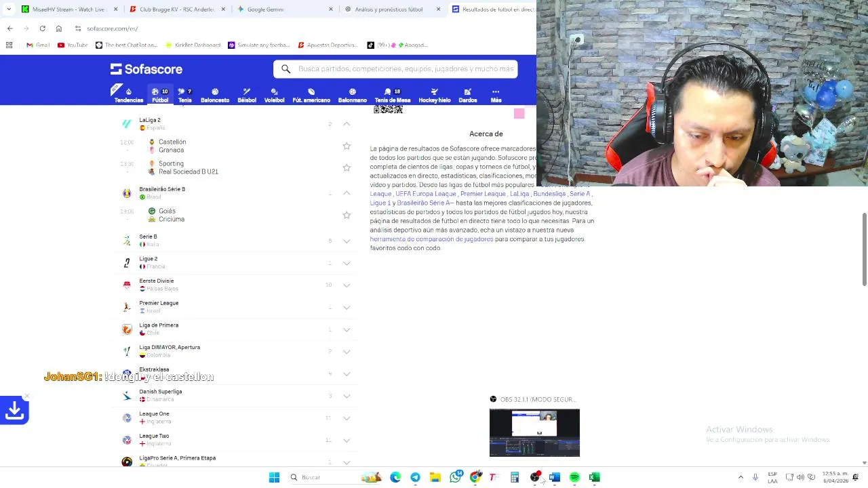Image resolution: width=868 pixels, height=488 pixels.
Task: Click the browser home icon
Action: 58,28
